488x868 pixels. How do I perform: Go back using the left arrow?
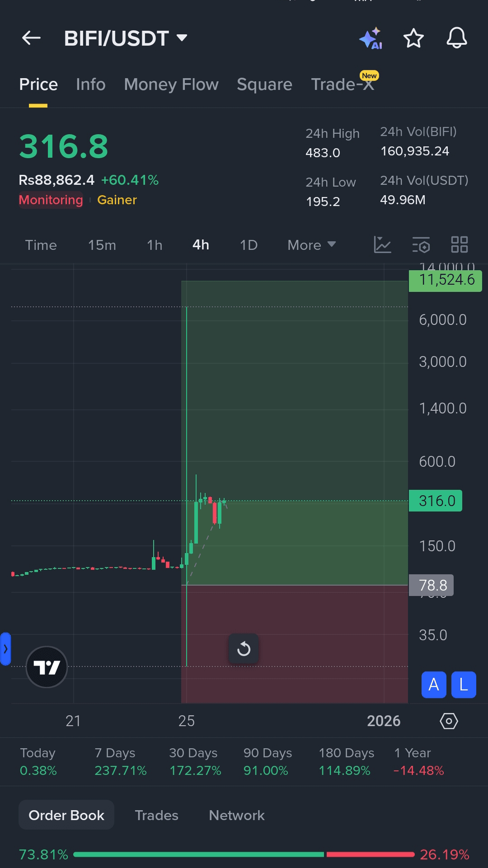31,38
